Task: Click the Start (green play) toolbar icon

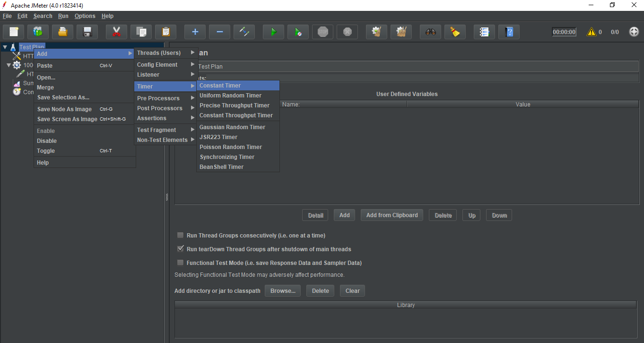Action: coord(273,32)
